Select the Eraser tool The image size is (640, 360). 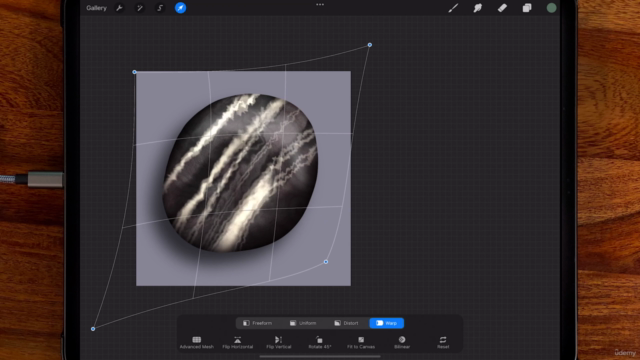pos(502,8)
